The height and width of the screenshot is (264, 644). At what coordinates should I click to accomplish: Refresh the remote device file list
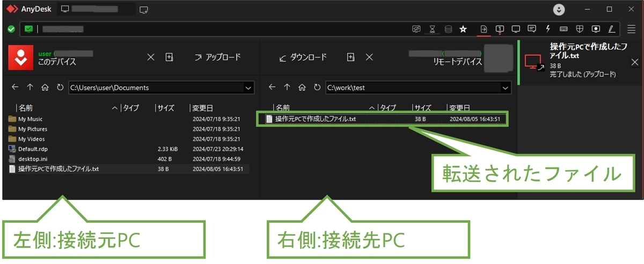(317, 87)
